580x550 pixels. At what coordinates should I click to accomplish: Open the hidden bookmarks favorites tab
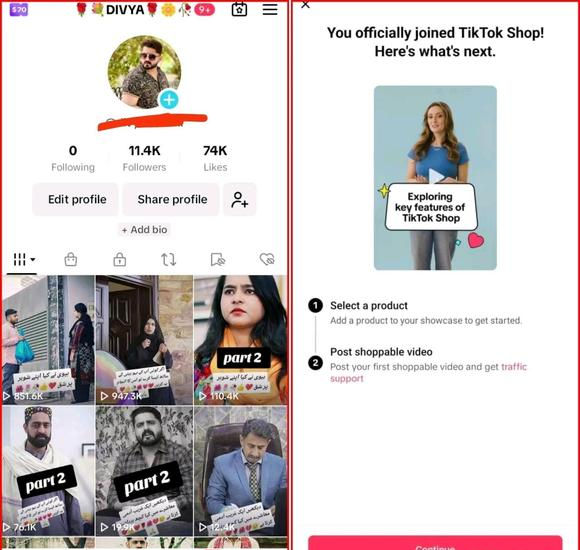[x=218, y=260]
